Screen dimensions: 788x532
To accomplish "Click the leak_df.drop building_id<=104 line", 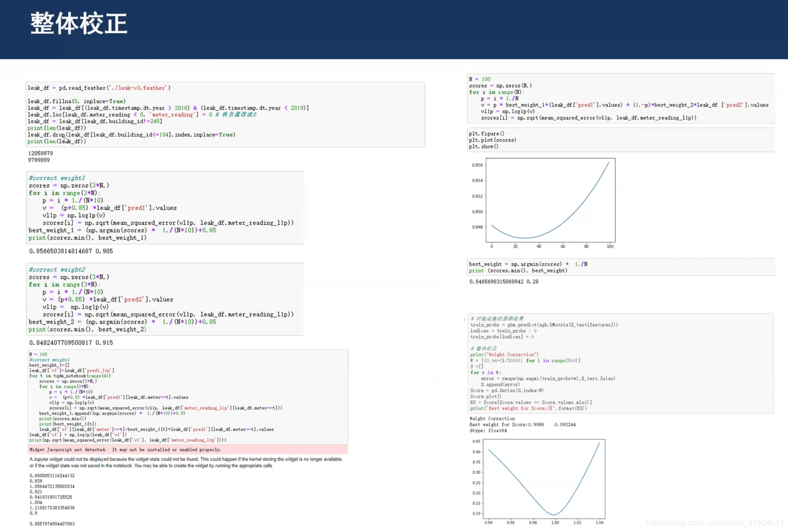I will [x=132, y=135].
